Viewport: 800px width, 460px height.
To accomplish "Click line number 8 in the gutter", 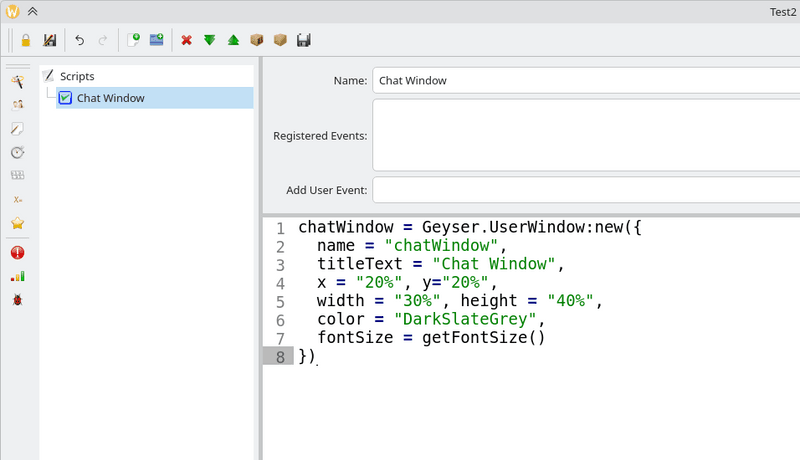I will (280, 356).
